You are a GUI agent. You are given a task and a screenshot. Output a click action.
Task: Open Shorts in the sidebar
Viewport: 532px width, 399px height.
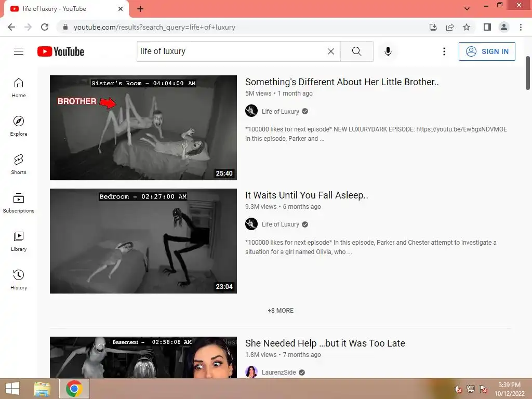[19, 165]
